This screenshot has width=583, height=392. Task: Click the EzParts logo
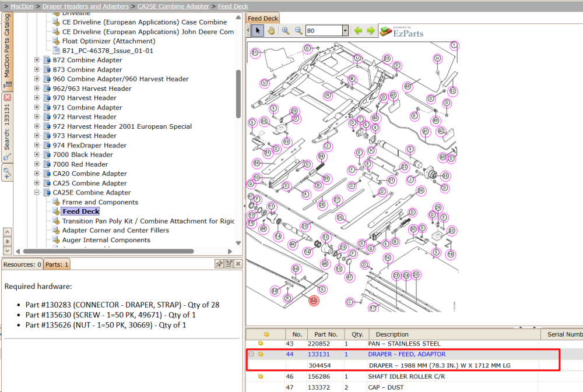point(402,31)
